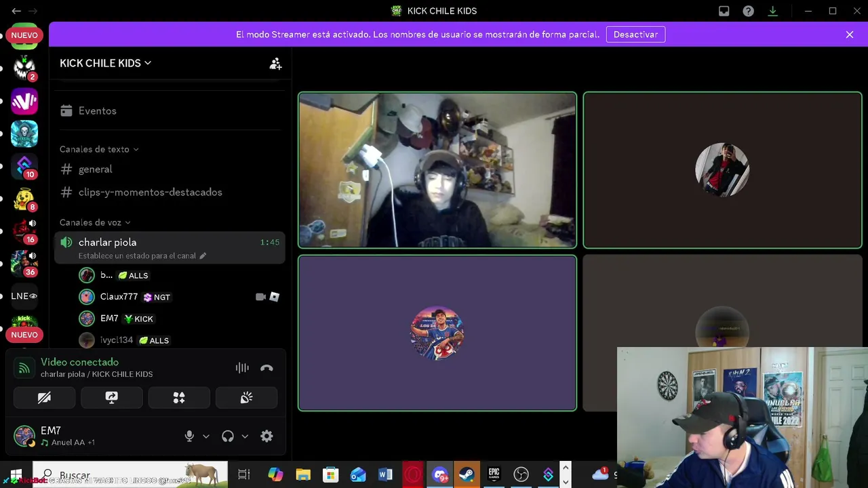868x488 pixels.
Task: Open microphone input options arrow
Action: (x=206, y=436)
